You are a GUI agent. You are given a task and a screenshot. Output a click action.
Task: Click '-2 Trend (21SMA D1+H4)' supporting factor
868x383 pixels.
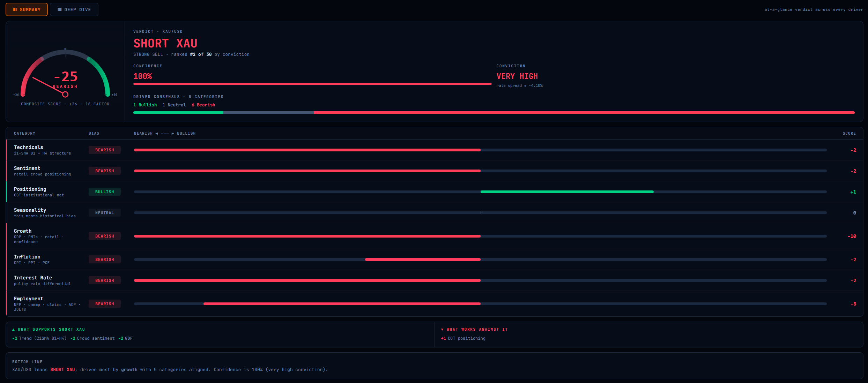coord(39,338)
